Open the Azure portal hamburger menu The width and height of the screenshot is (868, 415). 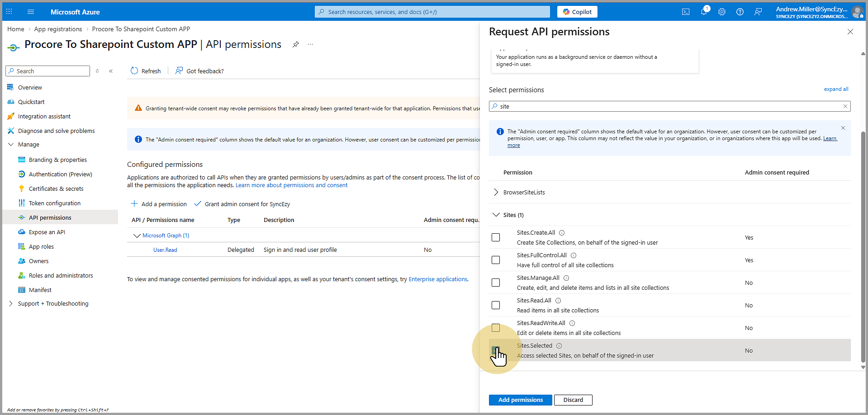tap(31, 12)
